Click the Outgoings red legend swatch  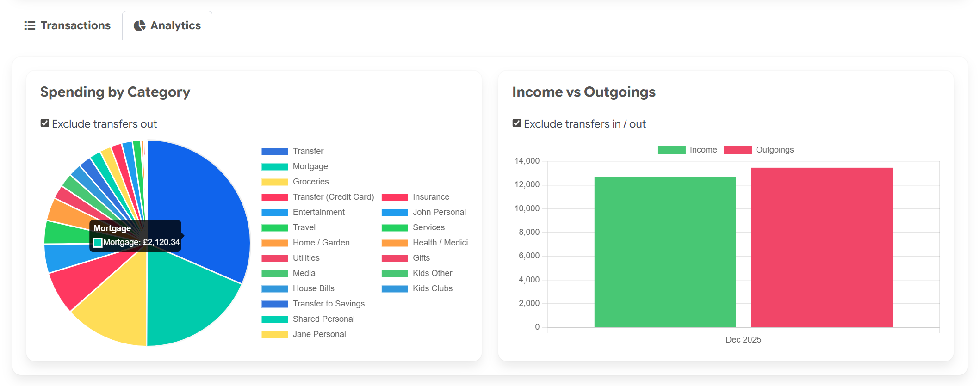pos(738,149)
